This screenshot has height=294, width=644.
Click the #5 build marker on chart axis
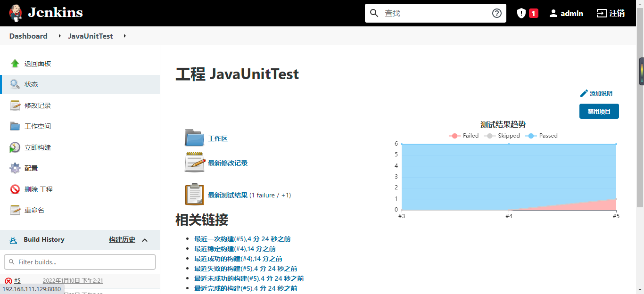(x=616, y=216)
